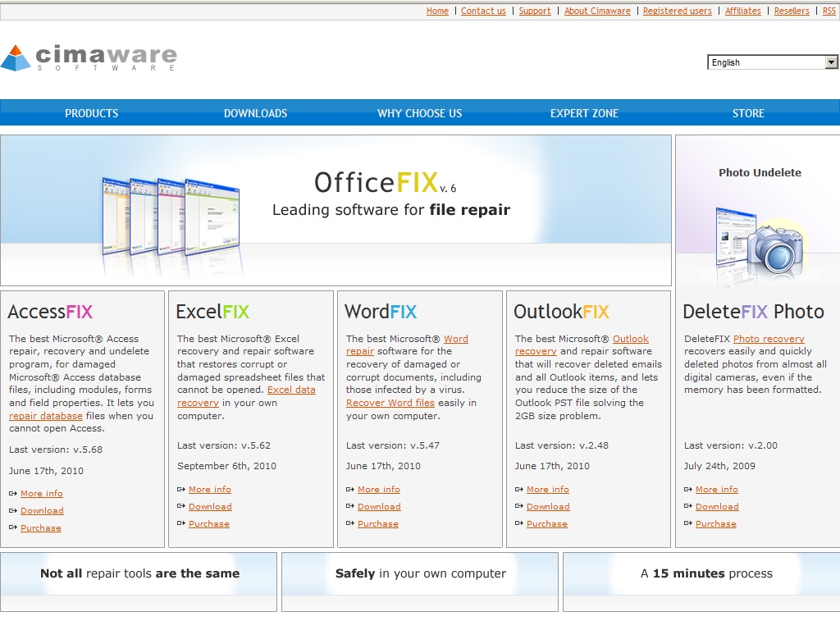Click arrow icon beside DeleteFIX Download
Viewport: 840px width, 630px height.
pos(688,506)
